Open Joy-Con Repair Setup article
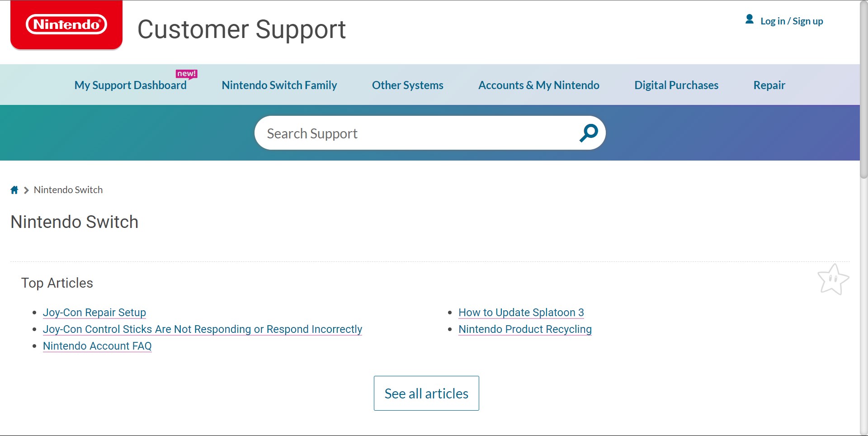868x436 pixels. [x=94, y=313]
